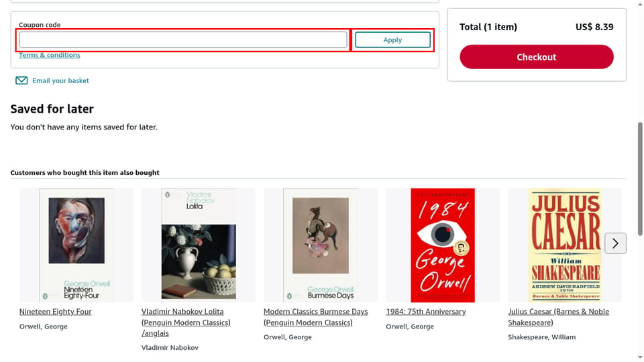Open Burmese Days cover thumbnail
The image size is (644, 362).
321,245
